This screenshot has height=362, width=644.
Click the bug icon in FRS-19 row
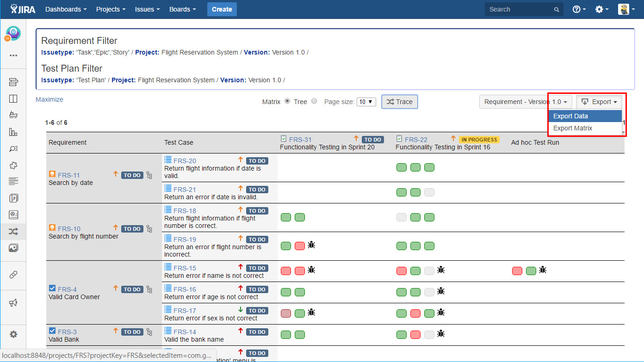point(312,245)
